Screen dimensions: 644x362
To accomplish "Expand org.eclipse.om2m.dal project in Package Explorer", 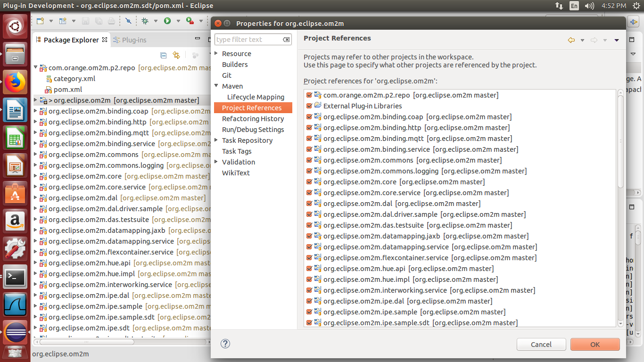I will 36,198.
